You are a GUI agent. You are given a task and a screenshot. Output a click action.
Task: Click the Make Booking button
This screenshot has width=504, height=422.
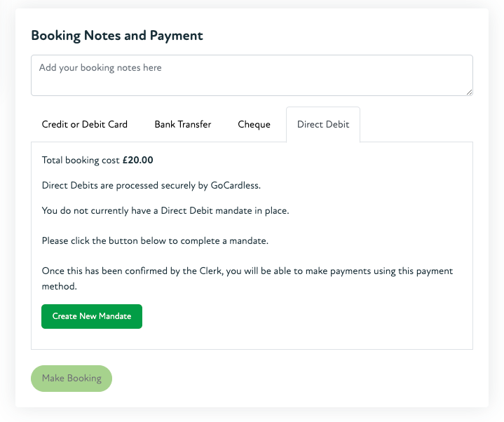[71, 379]
